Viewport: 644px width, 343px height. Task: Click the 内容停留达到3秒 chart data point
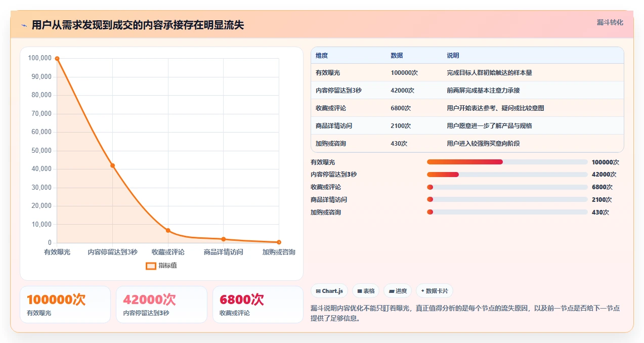112,165
